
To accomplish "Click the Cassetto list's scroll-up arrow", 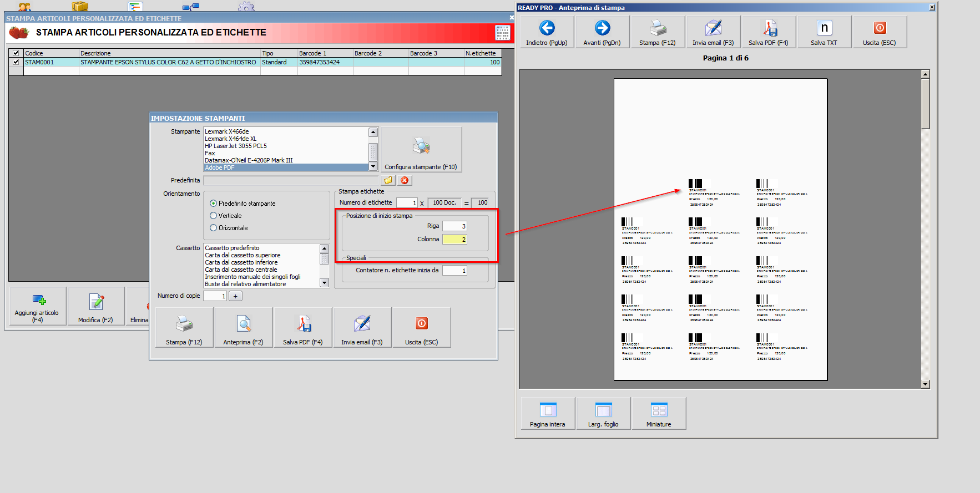I will [325, 248].
